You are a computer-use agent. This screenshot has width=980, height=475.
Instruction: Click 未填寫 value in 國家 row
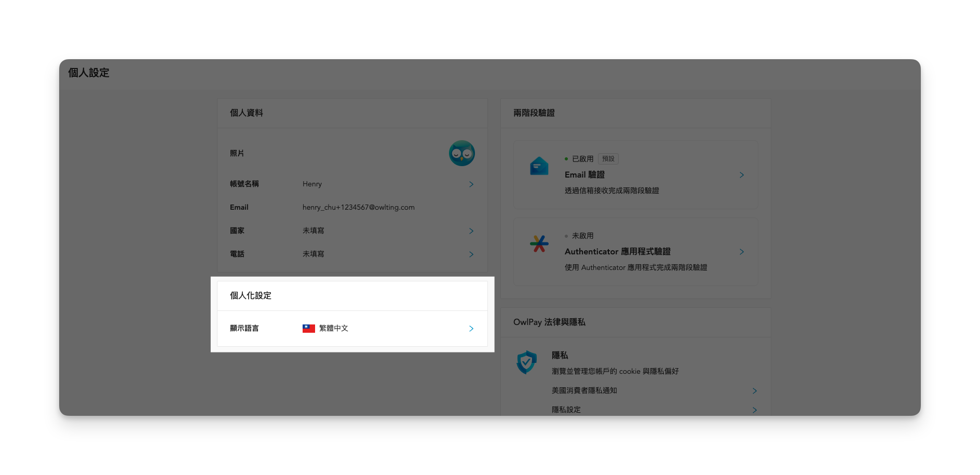[x=314, y=230]
